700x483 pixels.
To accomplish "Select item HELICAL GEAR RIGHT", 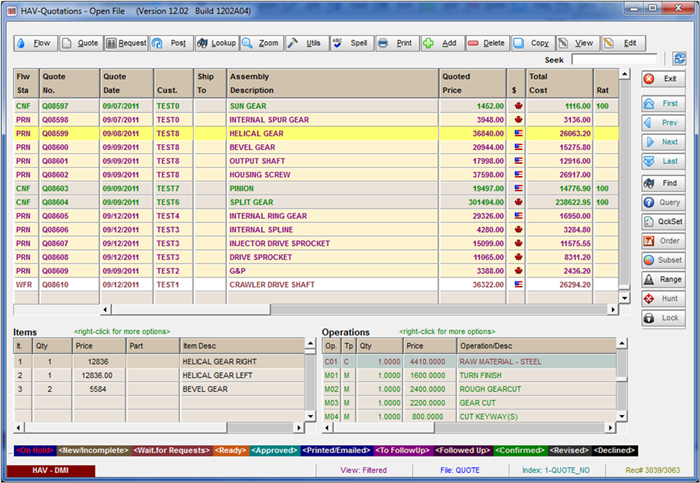I will (x=159, y=362).
